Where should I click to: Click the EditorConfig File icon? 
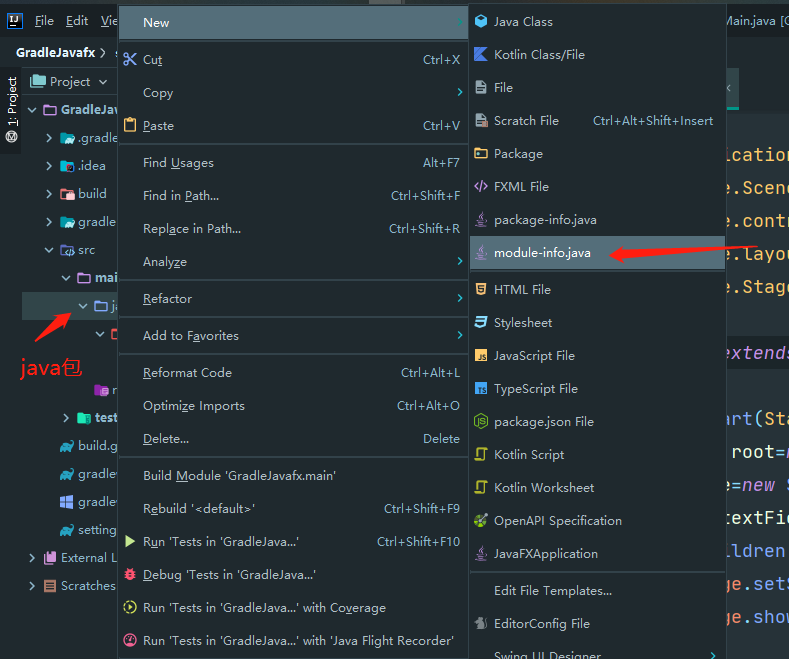point(481,623)
